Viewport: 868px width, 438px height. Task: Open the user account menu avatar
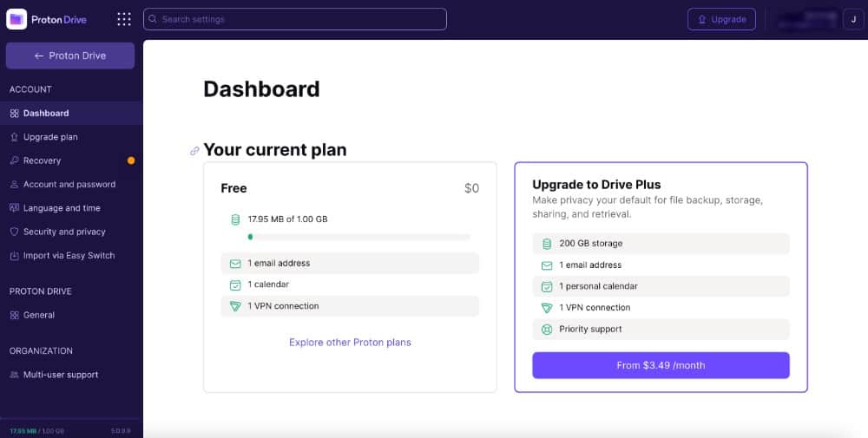point(852,19)
